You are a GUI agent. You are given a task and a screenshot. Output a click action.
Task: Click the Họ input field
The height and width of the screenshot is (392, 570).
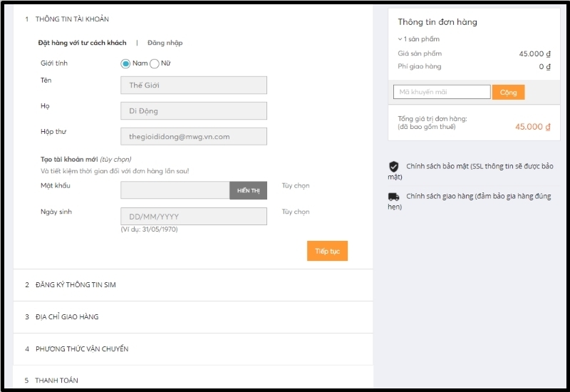[194, 111]
